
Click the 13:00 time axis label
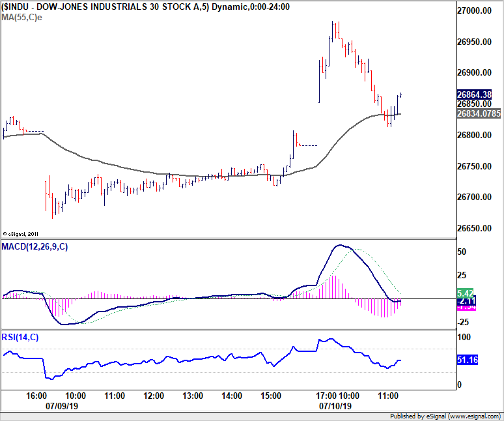coord(193,396)
